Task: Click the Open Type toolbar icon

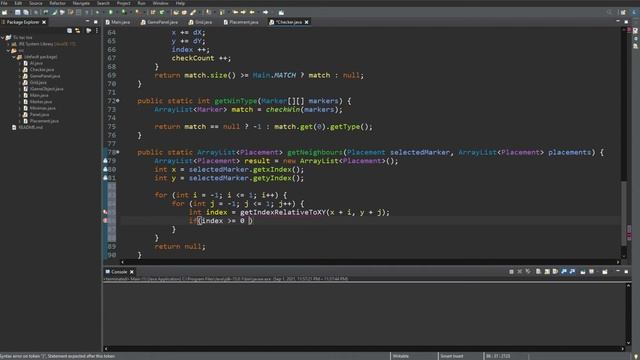Action: (176, 12)
